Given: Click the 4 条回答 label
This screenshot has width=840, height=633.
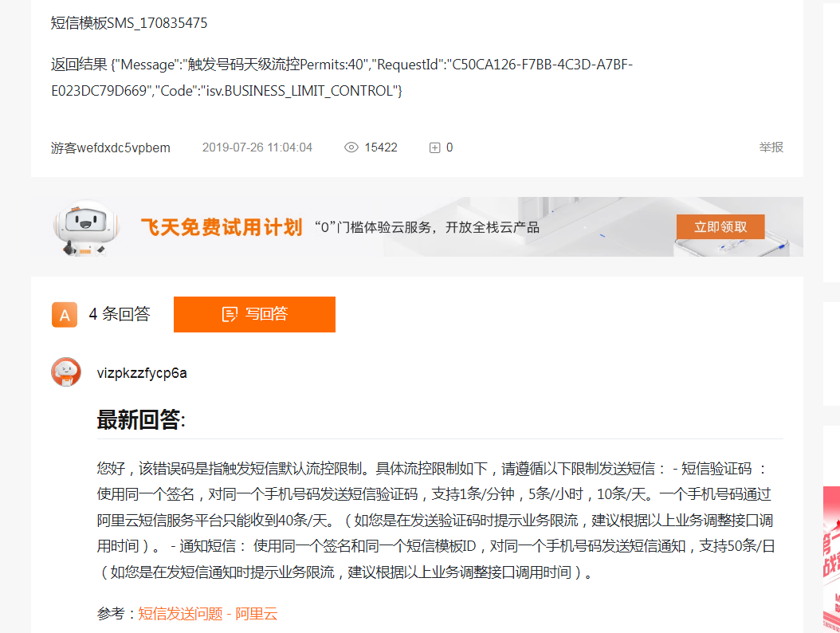Looking at the screenshot, I should 120,314.
